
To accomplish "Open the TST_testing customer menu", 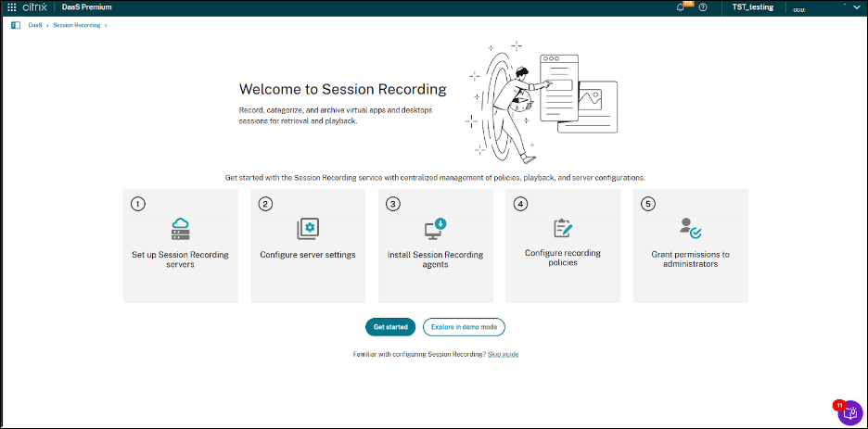I will [752, 7].
